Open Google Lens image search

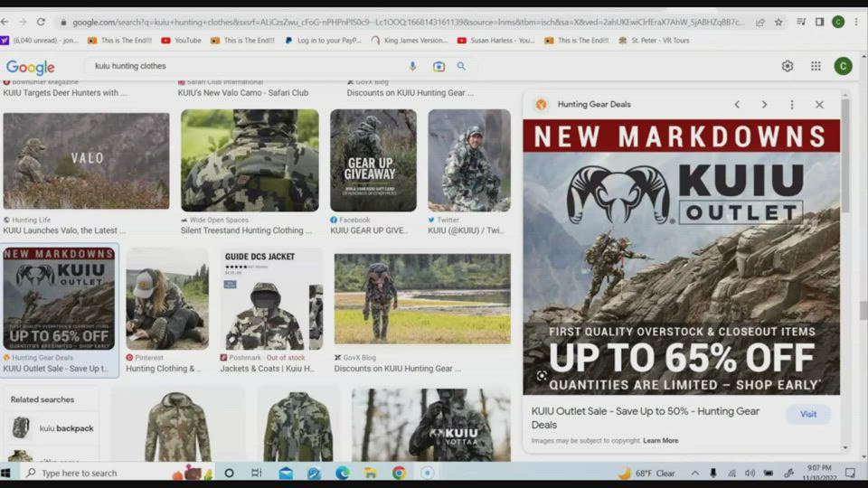(x=439, y=66)
